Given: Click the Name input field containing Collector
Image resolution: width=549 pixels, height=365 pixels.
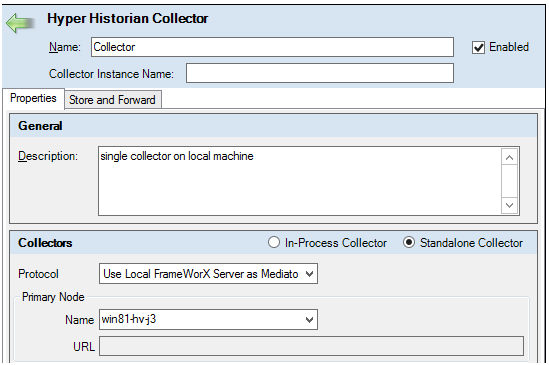Looking at the screenshot, I should 272,47.
